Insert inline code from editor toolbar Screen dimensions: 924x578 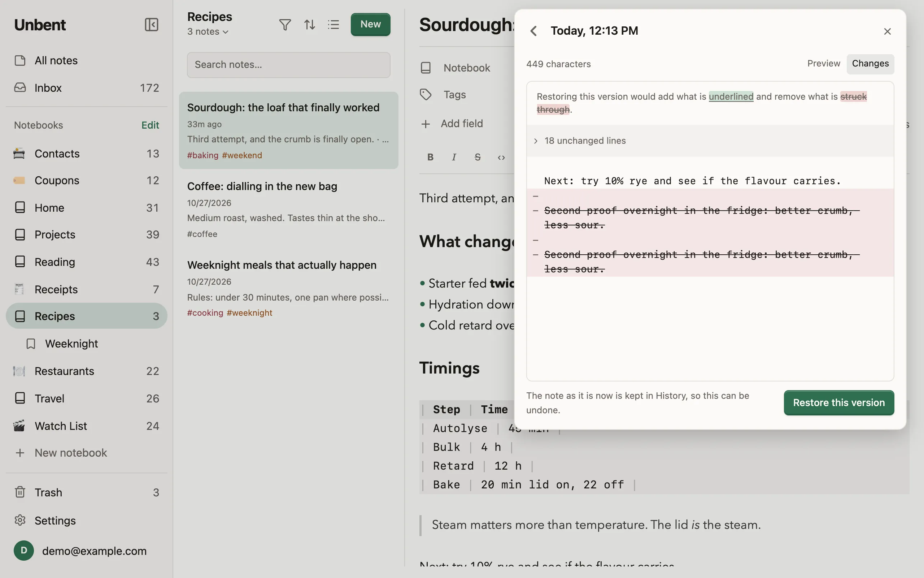point(501,157)
